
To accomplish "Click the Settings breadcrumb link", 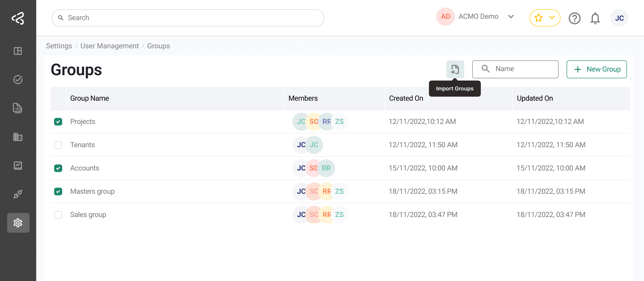I will 59,46.
